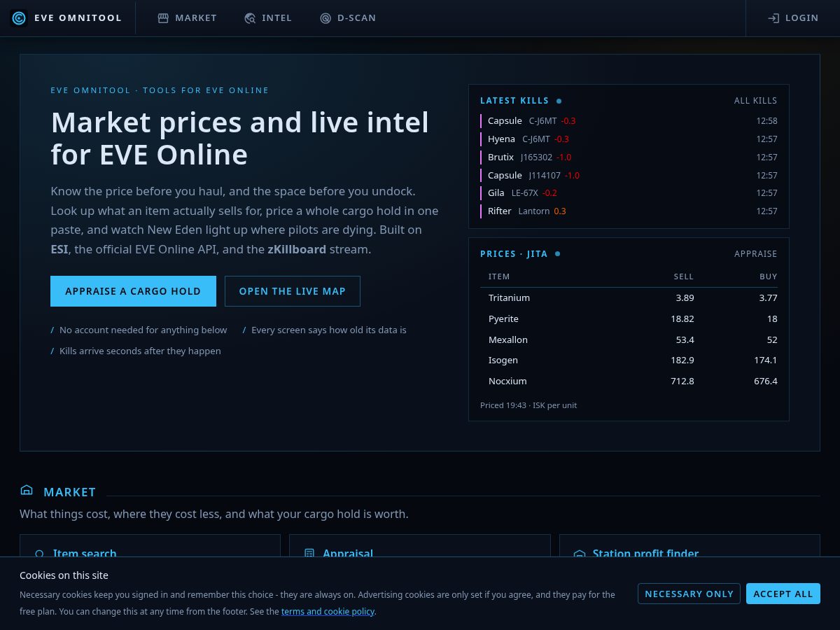Open the INTEL nav menu item
The width and height of the screenshot is (840, 630).
pyautogui.click(x=268, y=18)
